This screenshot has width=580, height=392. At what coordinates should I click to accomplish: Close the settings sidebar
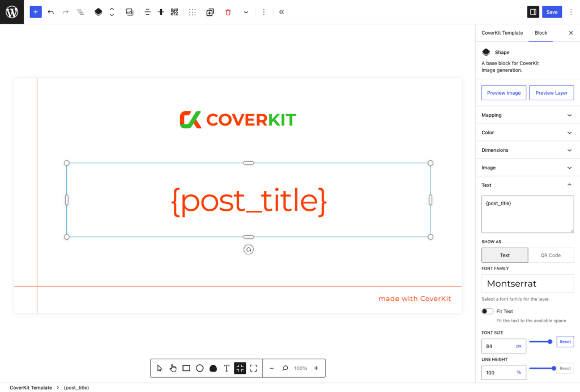point(571,33)
